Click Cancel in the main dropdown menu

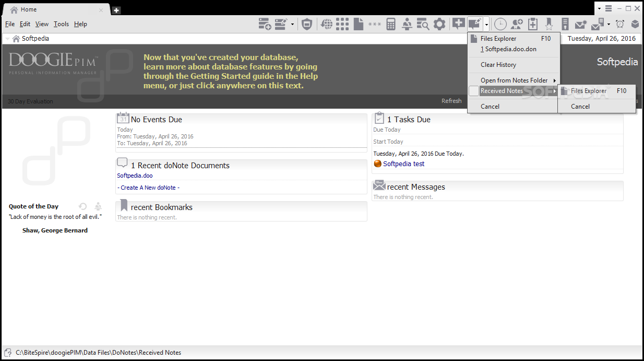pyautogui.click(x=514, y=107)
